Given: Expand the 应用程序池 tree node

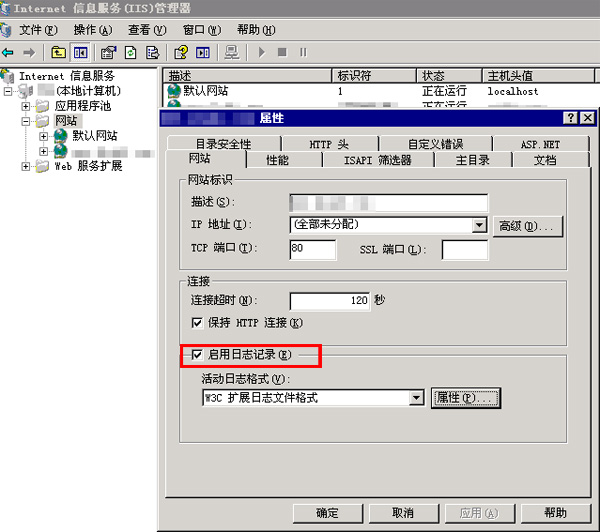Looking at the screenshot, I should tap(26, 105).
